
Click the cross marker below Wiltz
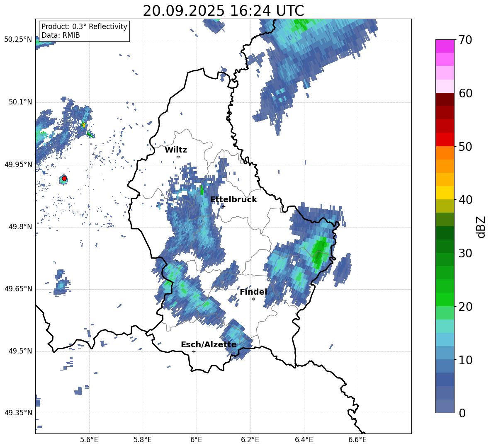pyautogui.click(x=178, y=157)
